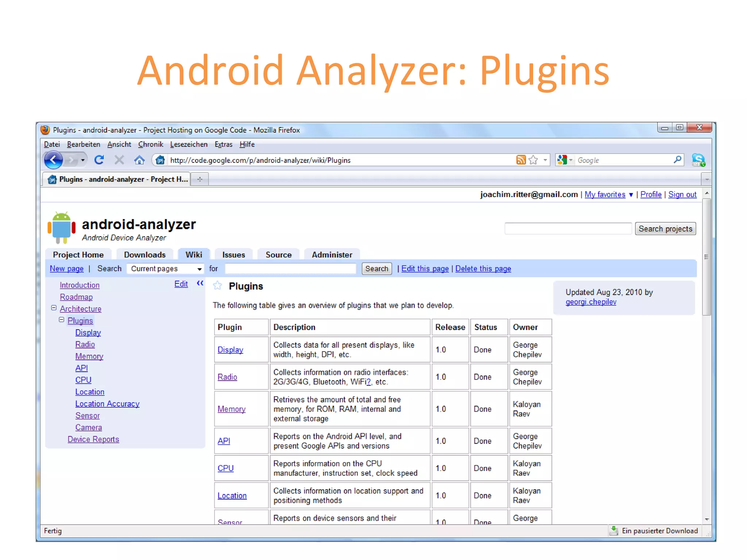The width and height of the screenshot is (747, 560).
Task: Open Device Reports in the sidebar
Action: pos(93,439)
